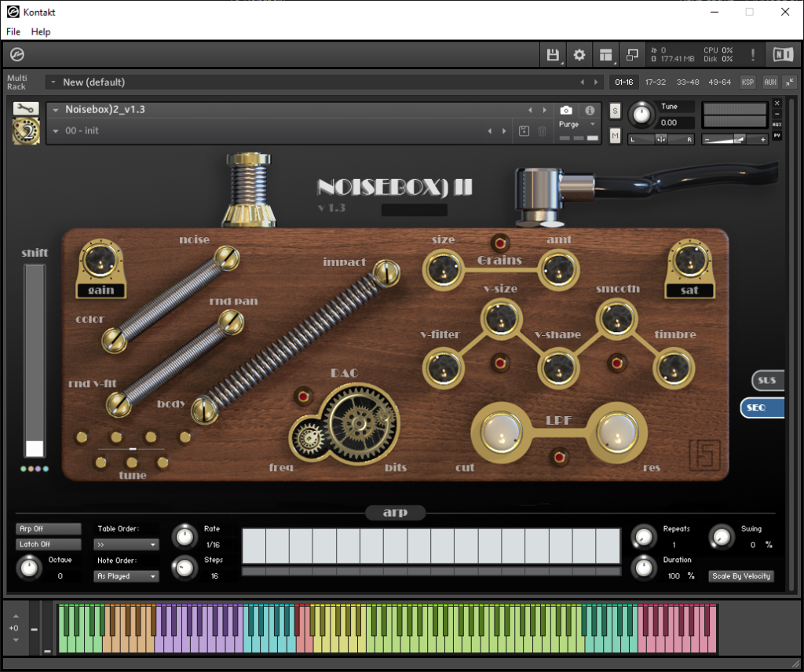This screenshot has height=672, width=804.
Task: Open the Table Order dropdown
Action: click(x=126, y=544)
